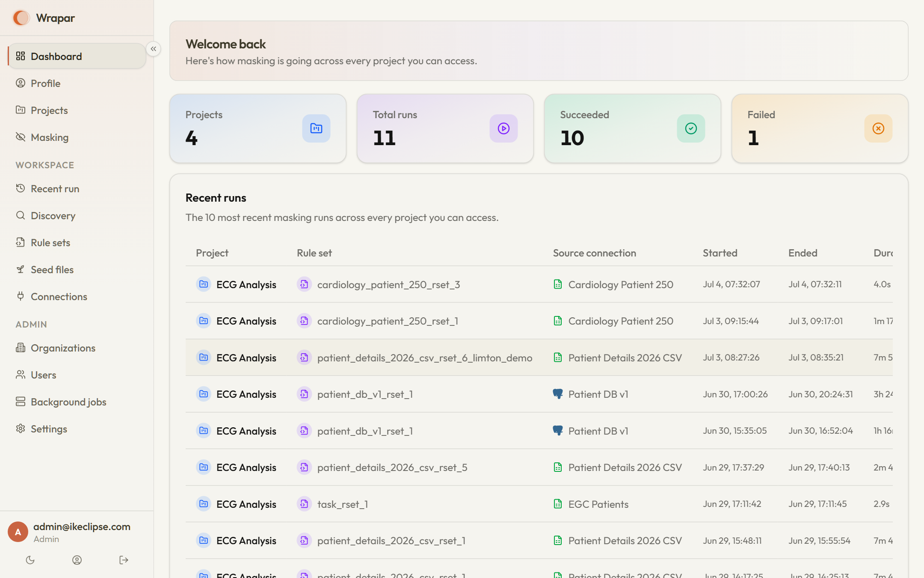This screenshot has height=578, width=924.
Task: Click the admin avatar circle labeled A
Action: 18,532
